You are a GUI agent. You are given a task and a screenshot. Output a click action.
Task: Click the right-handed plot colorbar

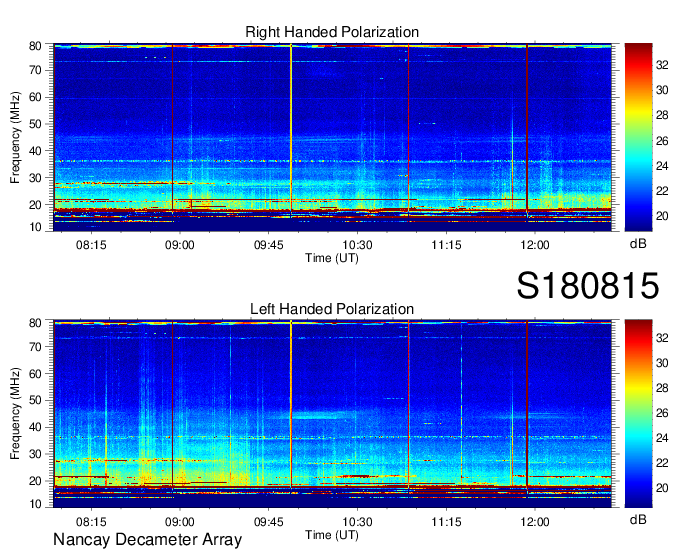pyautogui.click(x=638, y=137)
